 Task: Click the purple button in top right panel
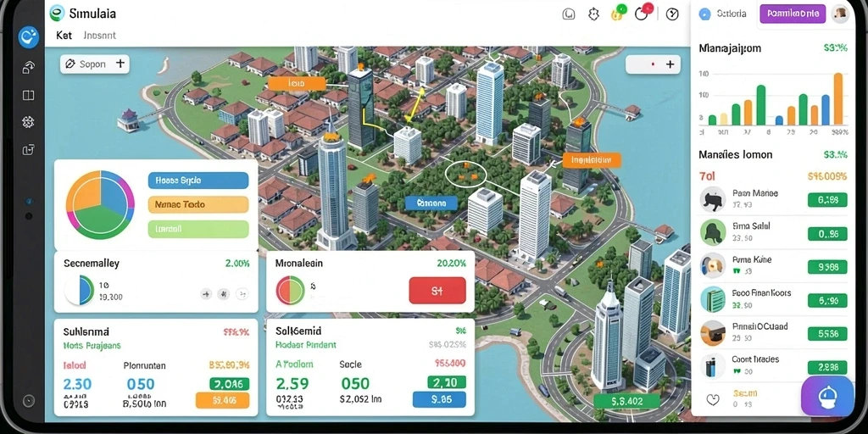click(x=793, y=14)
